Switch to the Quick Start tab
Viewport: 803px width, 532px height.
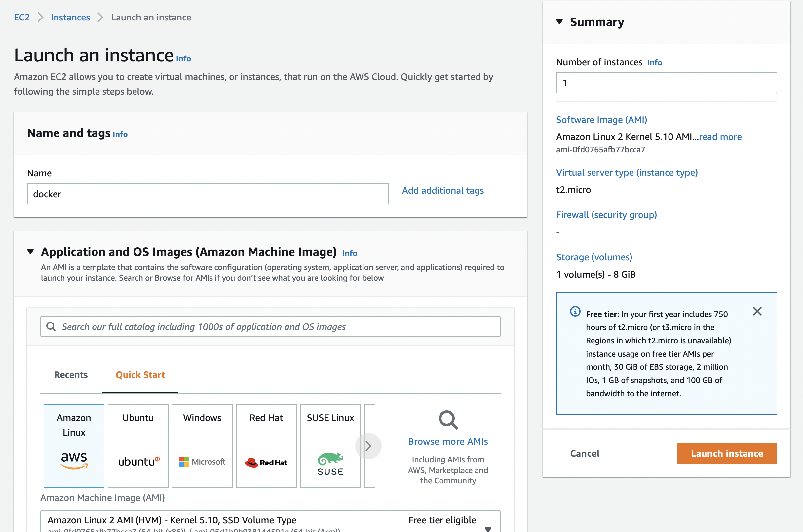coord(140,375)
